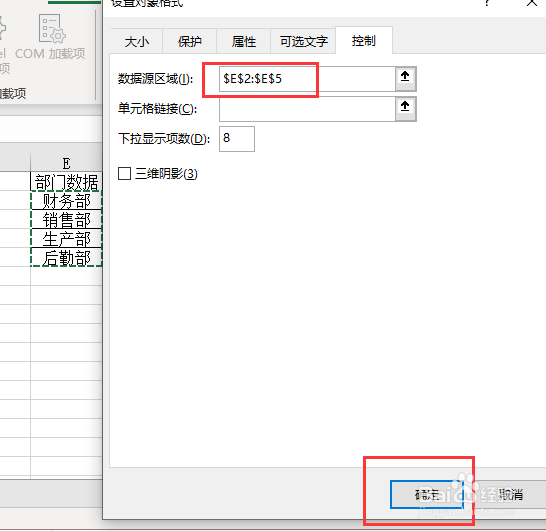
Task: Select column E header
Action: [66, 163]
